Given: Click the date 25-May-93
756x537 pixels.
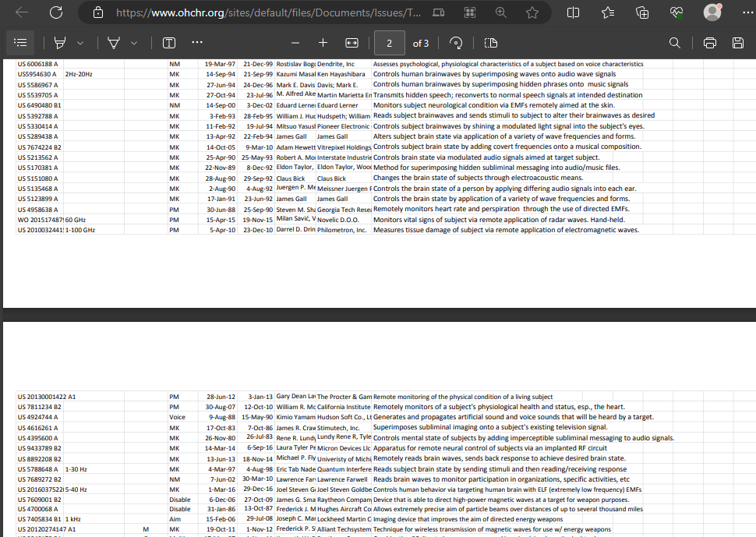Looking at the screenshot, I should (257, 157).
